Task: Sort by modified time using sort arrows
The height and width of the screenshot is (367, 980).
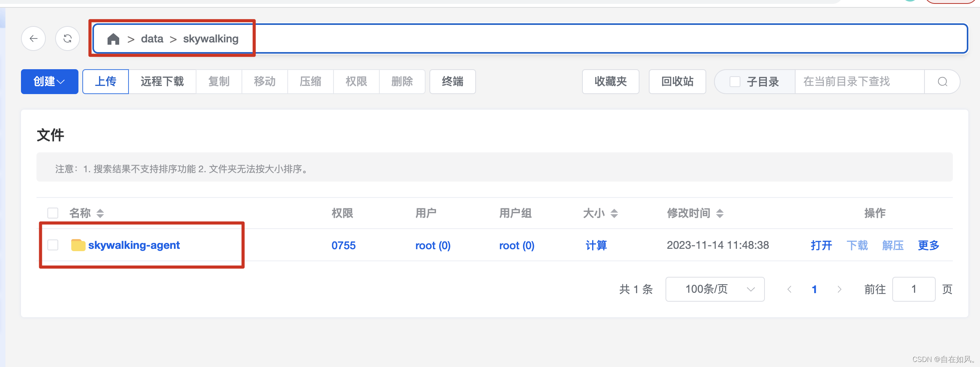Action: click(x=719, y=213)
